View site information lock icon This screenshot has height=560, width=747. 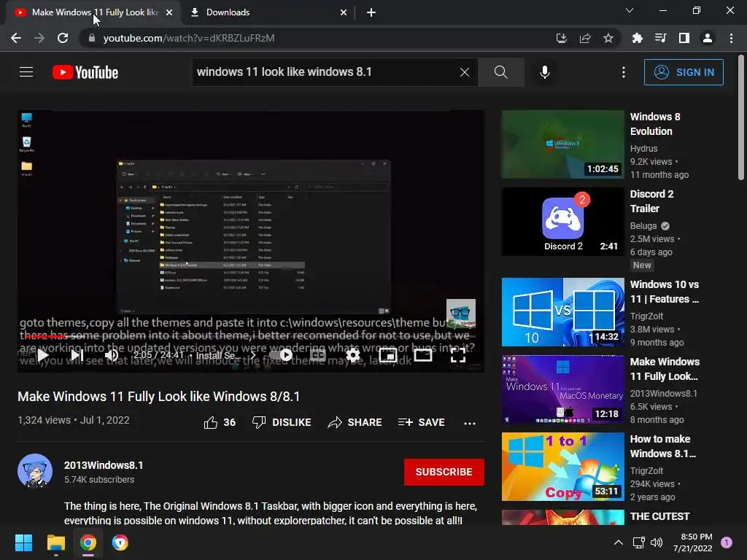click(x=91, y=38)
